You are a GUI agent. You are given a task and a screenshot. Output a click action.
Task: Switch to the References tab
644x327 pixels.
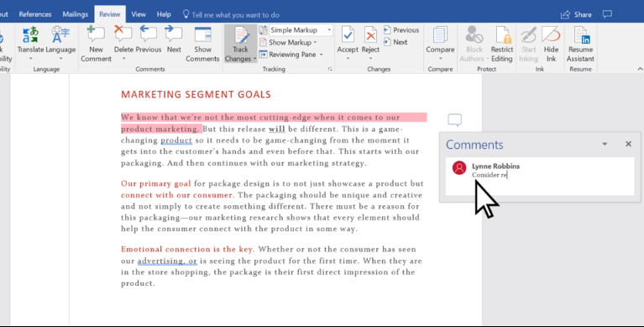click(35, 14)
